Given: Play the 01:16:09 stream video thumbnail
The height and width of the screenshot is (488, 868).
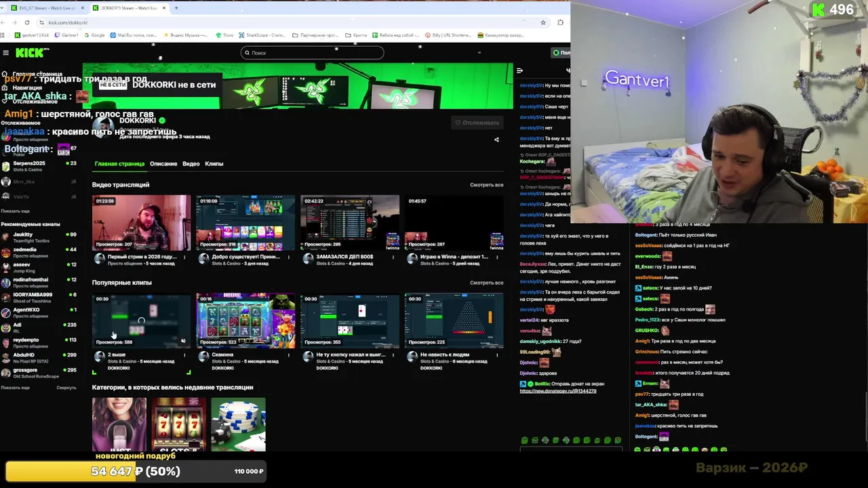Looking at the screenshot, I should (245, 223).
